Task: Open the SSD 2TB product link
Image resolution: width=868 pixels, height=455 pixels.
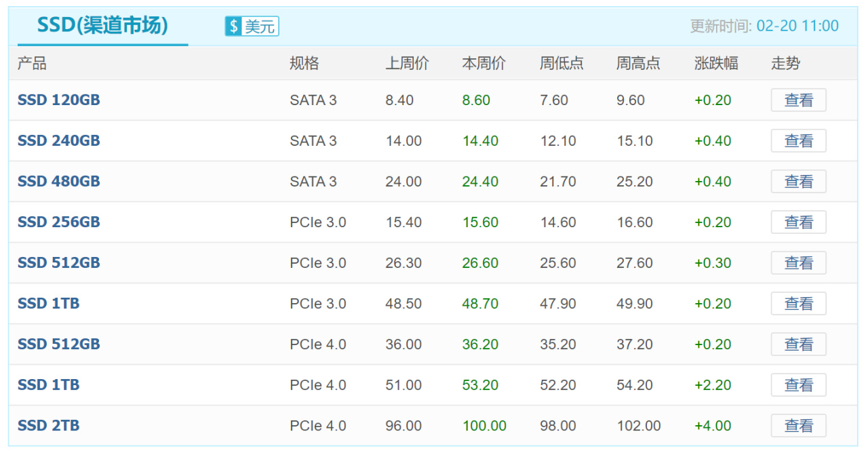Action: pyautogui.click(x=49, y=426)
